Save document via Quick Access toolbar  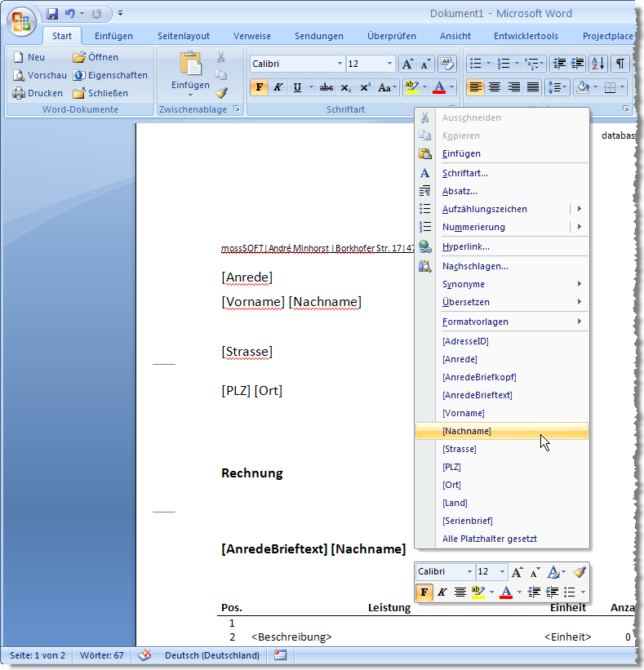pyautogui.click(x=53, y=14)
